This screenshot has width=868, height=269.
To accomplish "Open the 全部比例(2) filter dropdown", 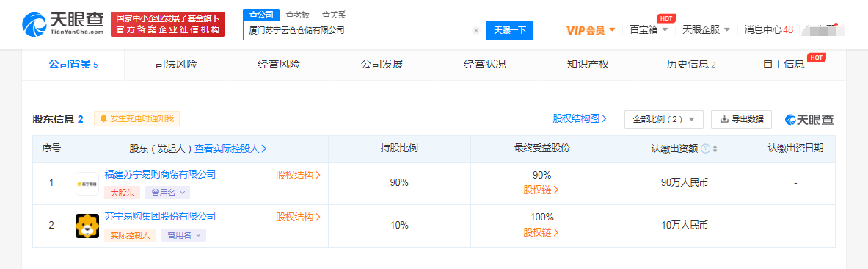I will pyautogui.click(x=664, y=119).
